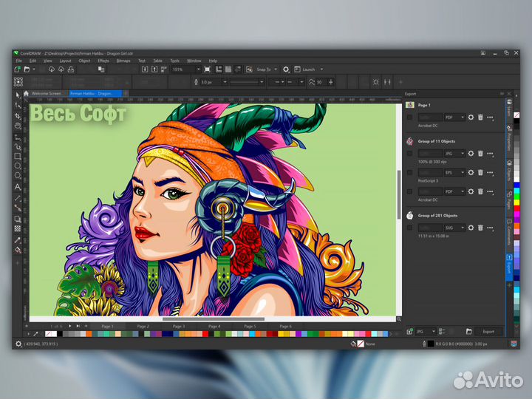Select the Interactive Fill tool

18,250
